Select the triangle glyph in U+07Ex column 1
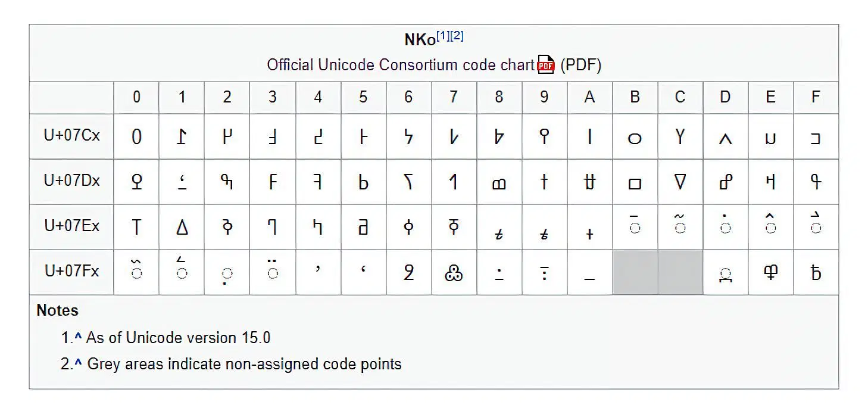Screen dimensions: 868x417 pos(182,227)
